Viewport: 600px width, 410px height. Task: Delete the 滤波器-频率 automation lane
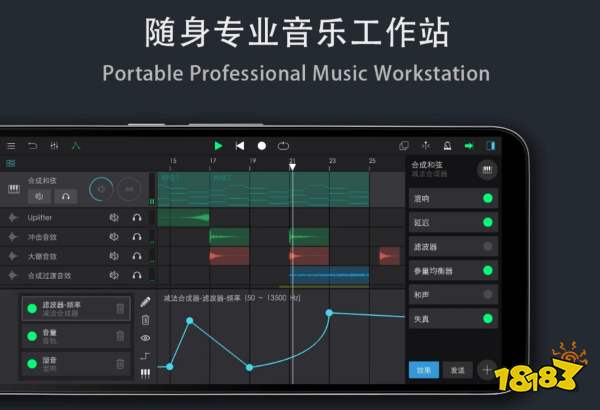[x=120, y=308]
